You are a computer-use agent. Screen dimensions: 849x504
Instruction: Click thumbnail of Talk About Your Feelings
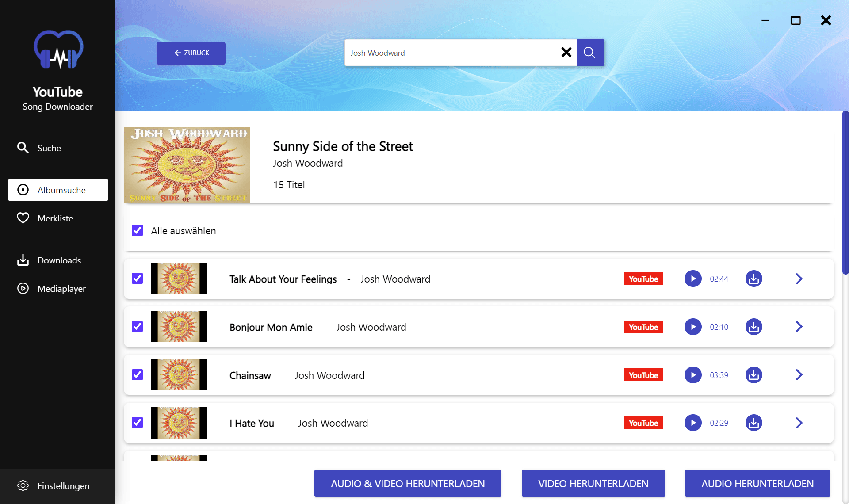pyautogui.click(x=179, y=279)
